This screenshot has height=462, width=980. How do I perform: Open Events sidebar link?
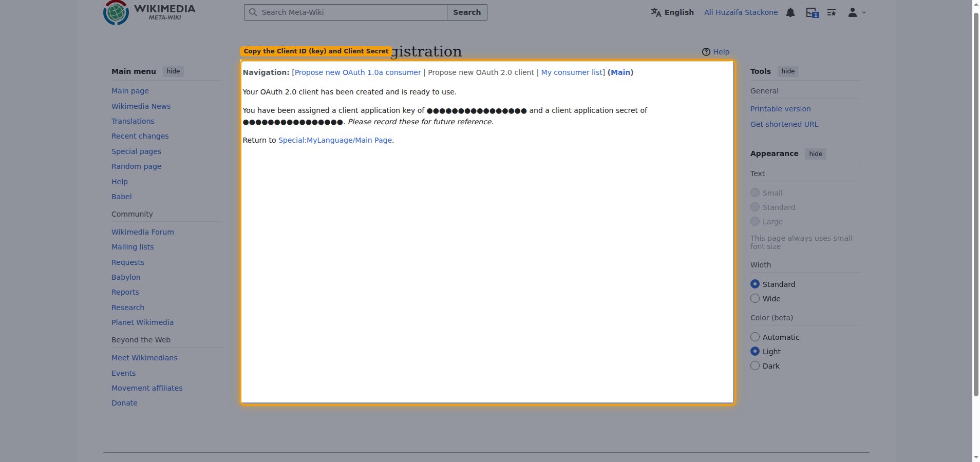(x=123, y=373)
